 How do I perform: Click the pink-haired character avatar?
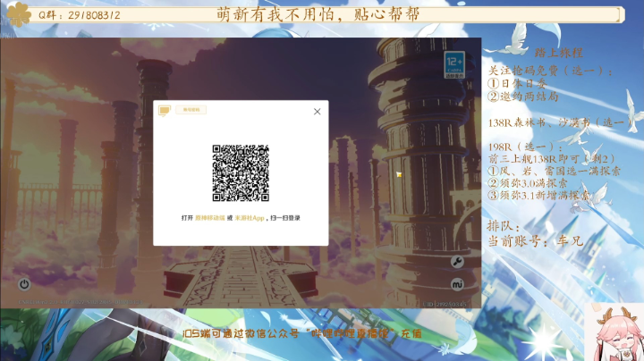[x=614, y=334]
